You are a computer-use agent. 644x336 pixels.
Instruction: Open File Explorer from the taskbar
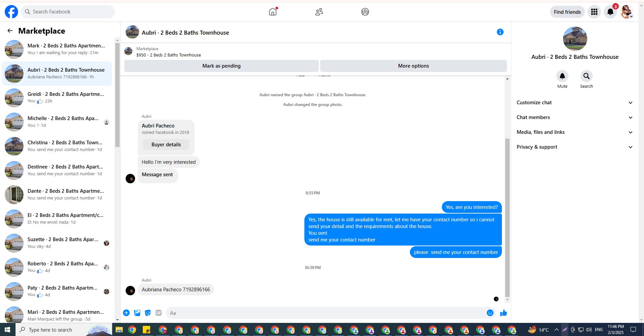[119, 330]
